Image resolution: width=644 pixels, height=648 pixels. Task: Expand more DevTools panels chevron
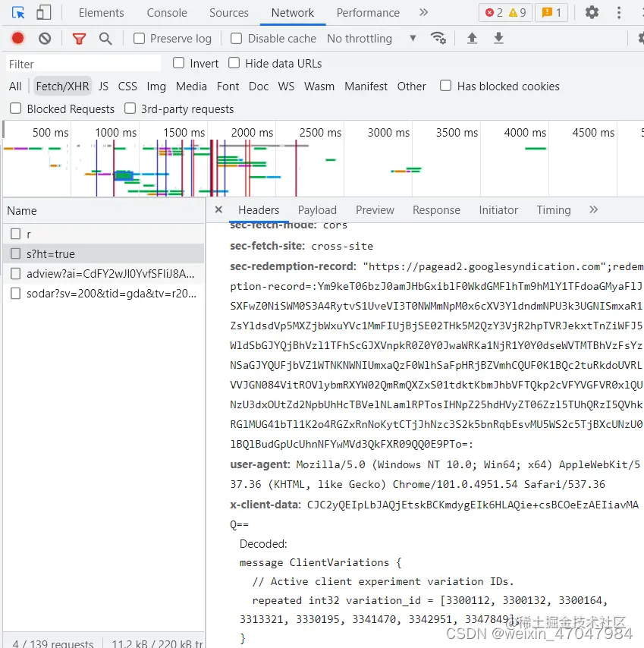tap(423, 12)
